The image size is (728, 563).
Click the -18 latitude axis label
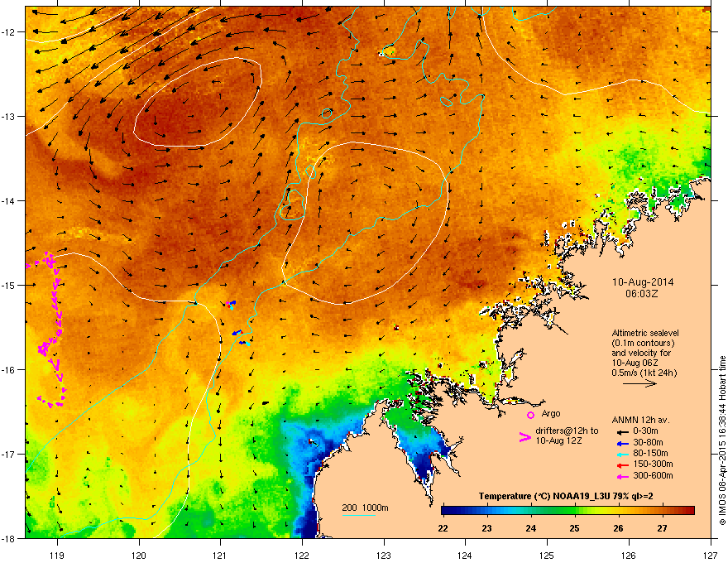[8, 538]
